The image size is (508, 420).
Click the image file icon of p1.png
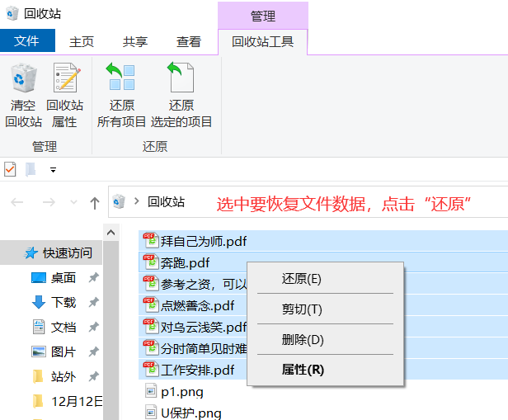(151, 391)
